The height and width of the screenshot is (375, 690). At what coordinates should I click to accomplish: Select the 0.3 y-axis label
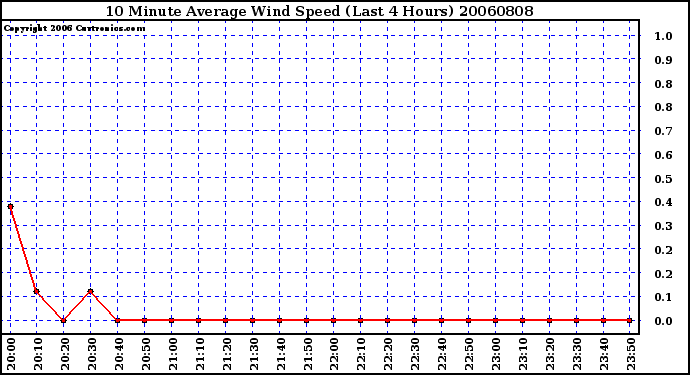click(x=664, y=226)
